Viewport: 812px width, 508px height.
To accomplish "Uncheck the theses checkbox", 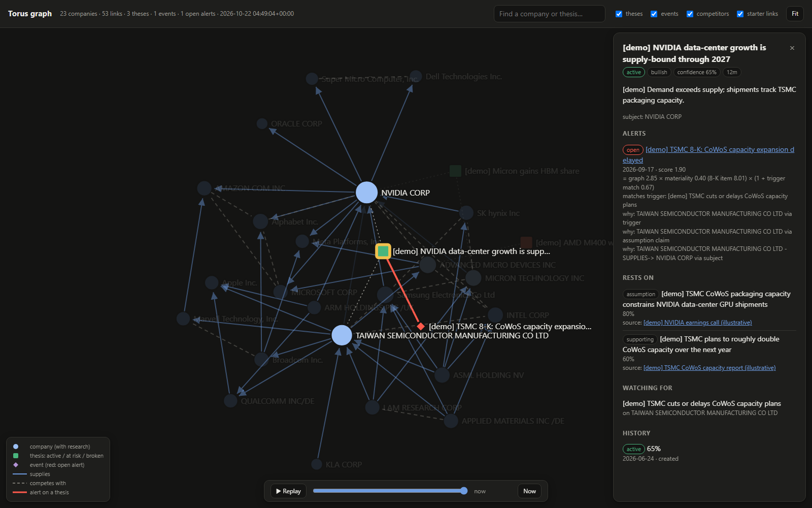I will (x=619, y=14).
